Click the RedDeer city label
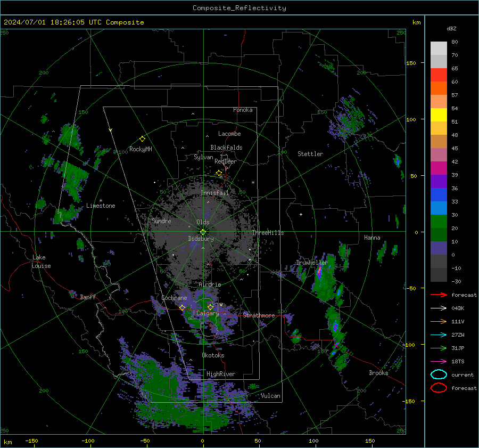 226,161
